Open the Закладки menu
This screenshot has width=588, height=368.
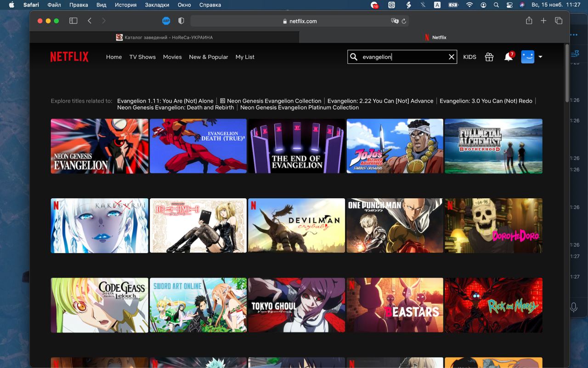coord(157,5)
